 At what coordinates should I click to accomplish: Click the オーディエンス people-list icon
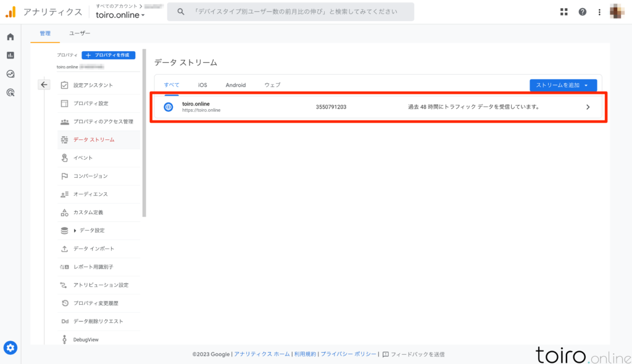pos(64,194)
